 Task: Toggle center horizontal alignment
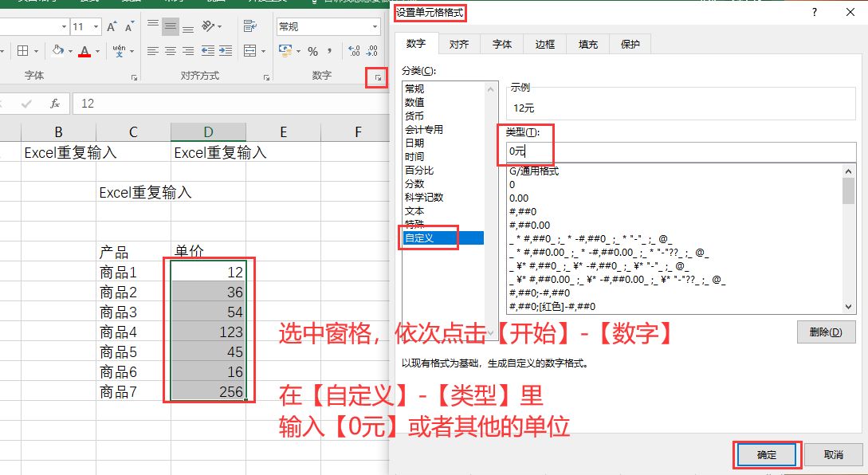coord(171,50)
